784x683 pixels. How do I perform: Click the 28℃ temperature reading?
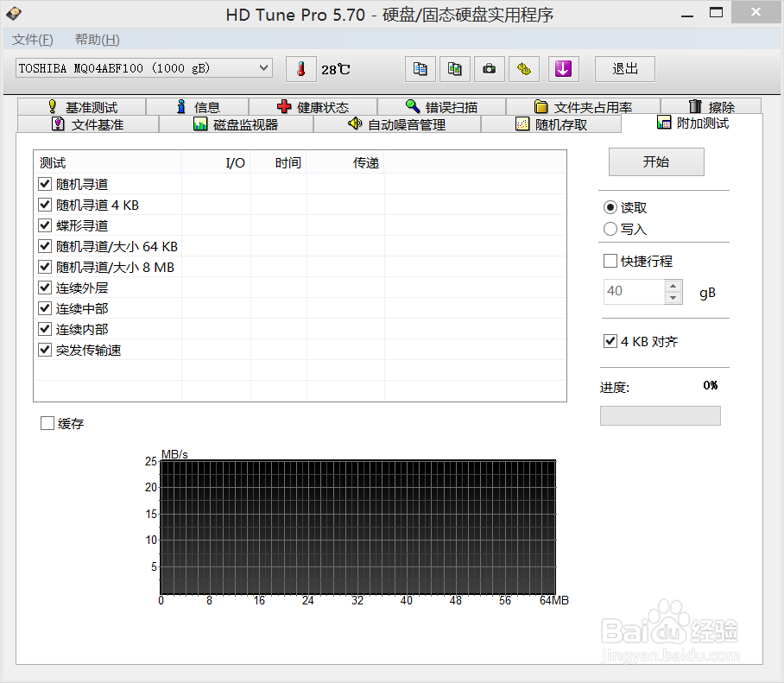pyautogui.click(x=336, y=69)
